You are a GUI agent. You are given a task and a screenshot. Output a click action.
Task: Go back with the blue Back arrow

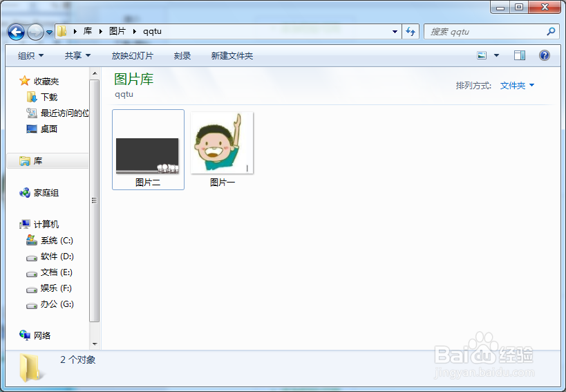(x=17, y=32)
